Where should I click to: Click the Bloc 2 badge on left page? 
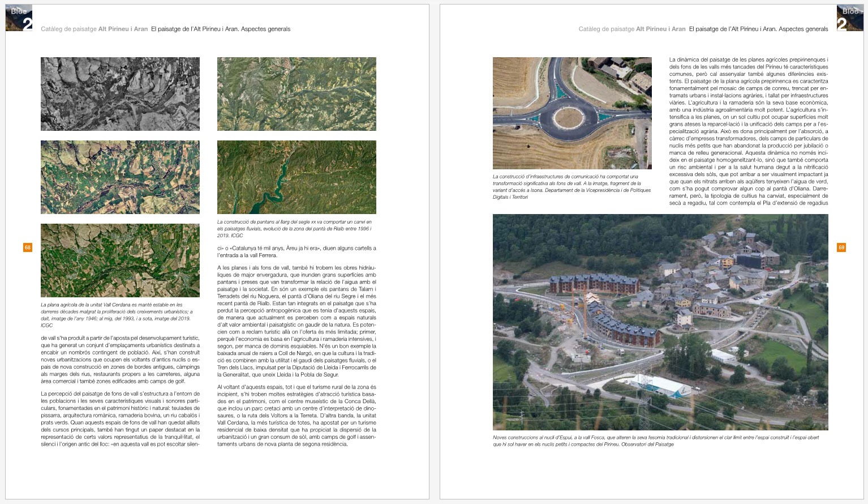(x=19, y=18)
